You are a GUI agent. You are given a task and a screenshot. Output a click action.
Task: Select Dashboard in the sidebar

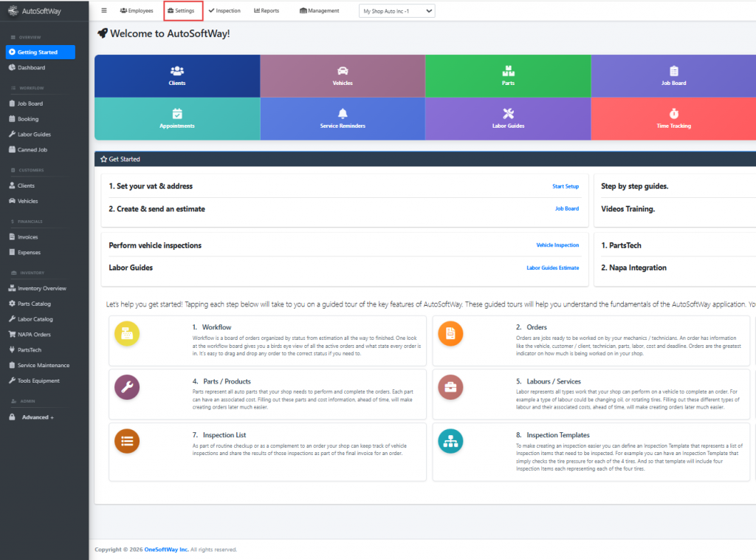coord(31,68)
